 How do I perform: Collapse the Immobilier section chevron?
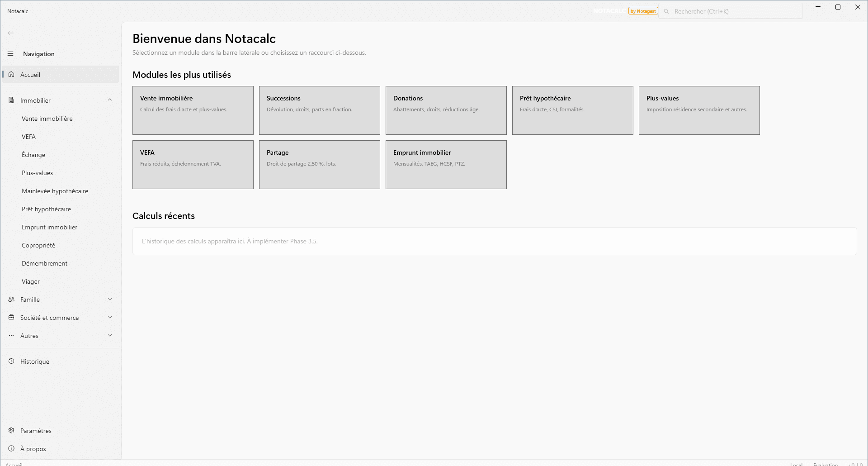[x=110, y=100]
